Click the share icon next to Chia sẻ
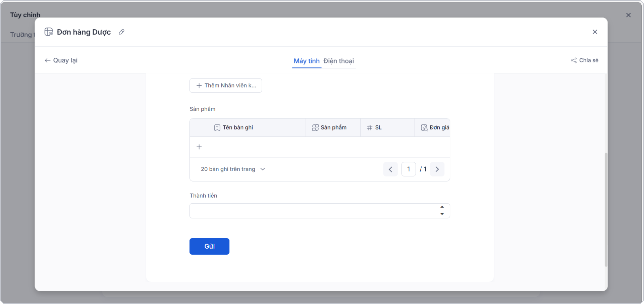This screenshot has width=644, height=304. click(574, 60)
